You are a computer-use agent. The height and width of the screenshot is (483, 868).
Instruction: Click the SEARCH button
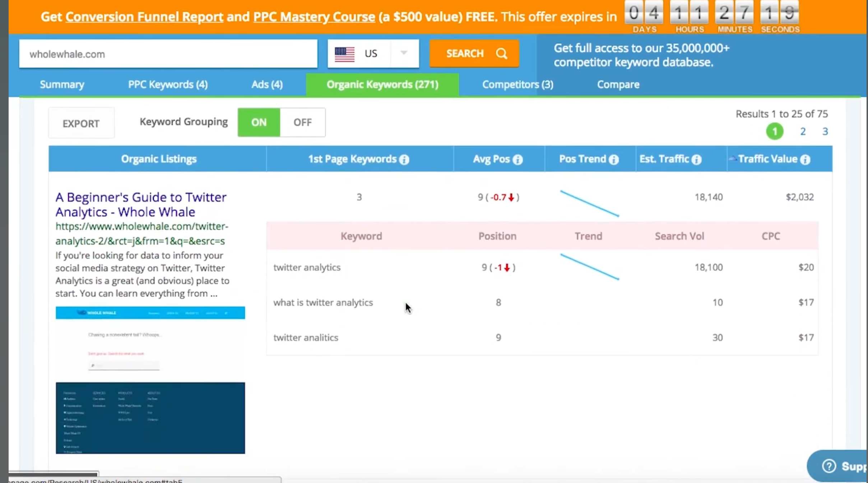[x=475, y=54]
